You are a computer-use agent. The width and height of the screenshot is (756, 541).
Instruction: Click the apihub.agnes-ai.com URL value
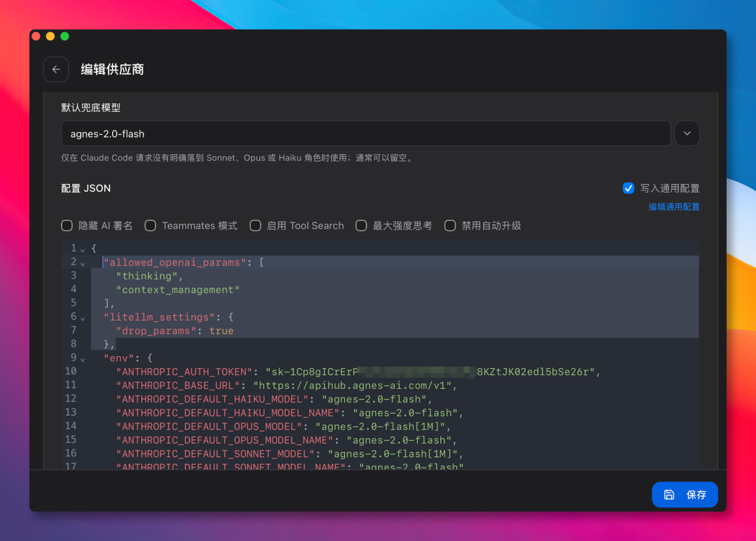tap(352, 386)
